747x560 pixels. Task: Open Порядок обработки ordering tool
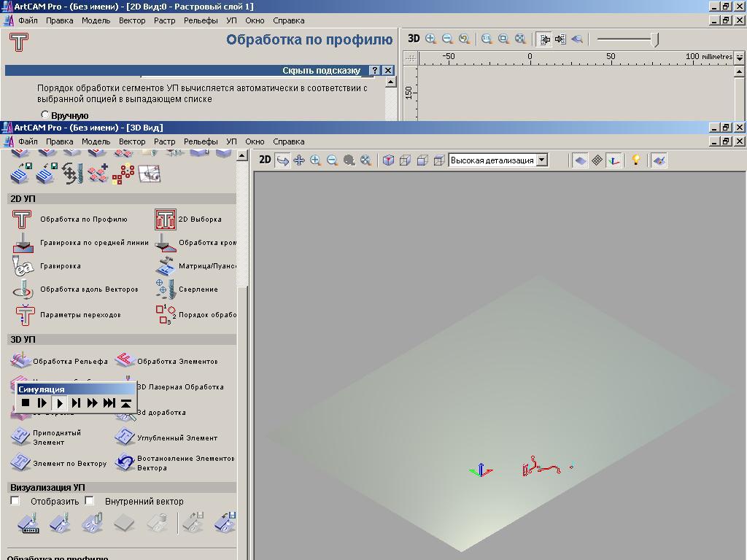click(196, 315)
